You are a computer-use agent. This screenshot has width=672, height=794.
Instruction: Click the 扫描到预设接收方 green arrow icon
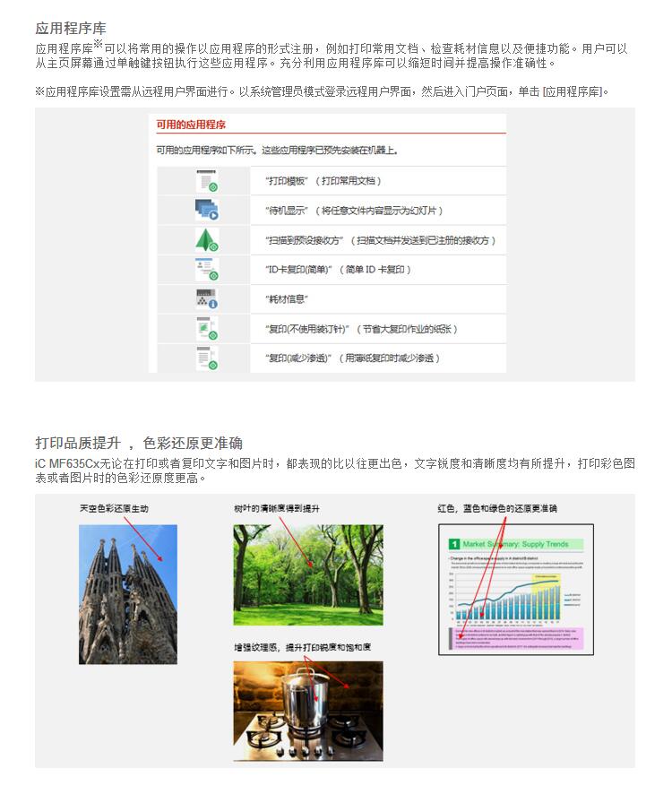tap(207, 239)
